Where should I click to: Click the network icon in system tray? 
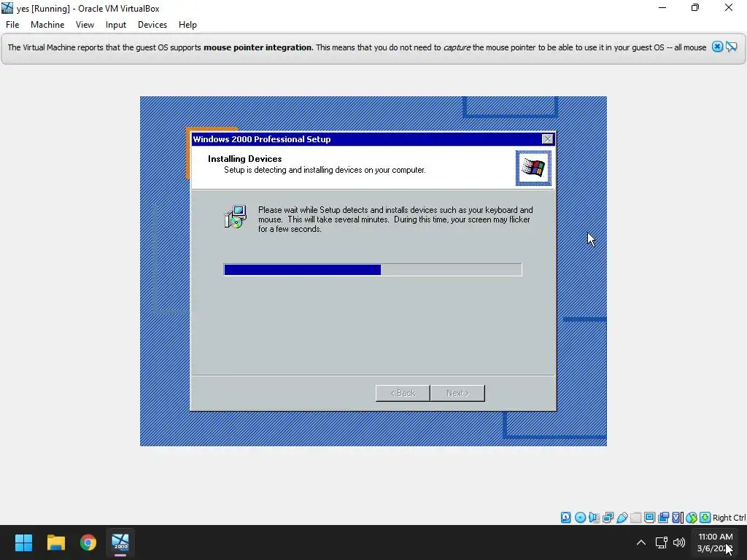[x=661, y=542]
